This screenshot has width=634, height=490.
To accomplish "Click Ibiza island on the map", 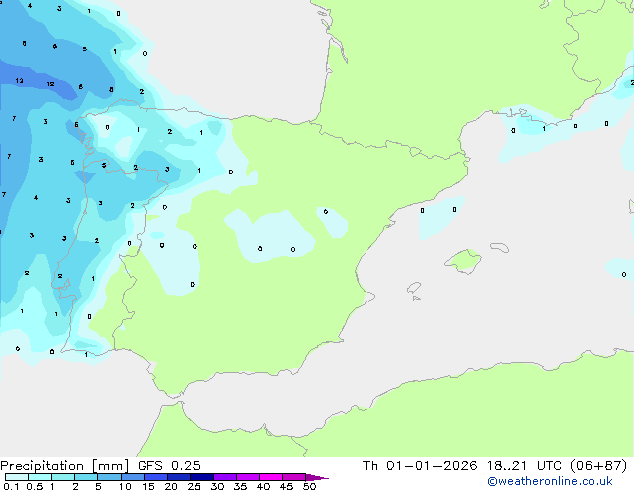I will (x=414, y=288).
